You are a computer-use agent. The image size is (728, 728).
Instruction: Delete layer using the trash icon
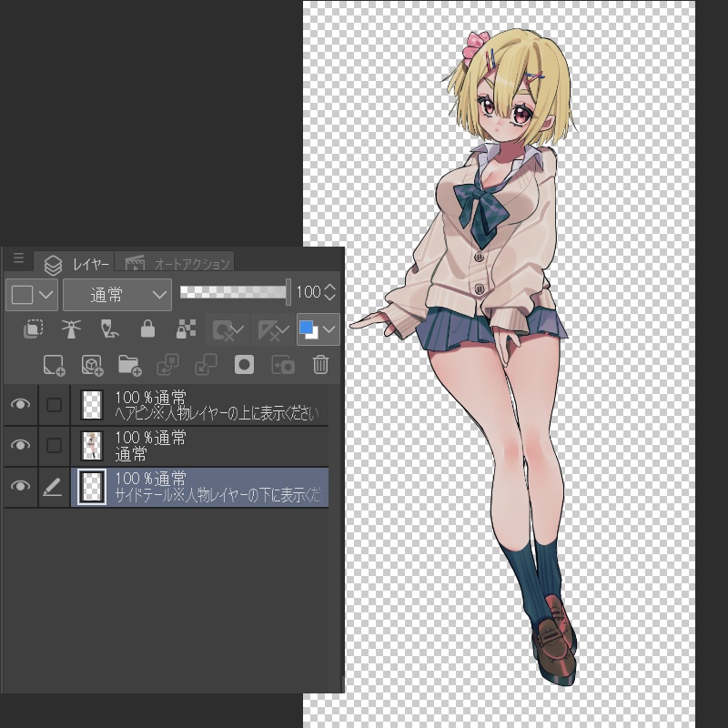320,364
